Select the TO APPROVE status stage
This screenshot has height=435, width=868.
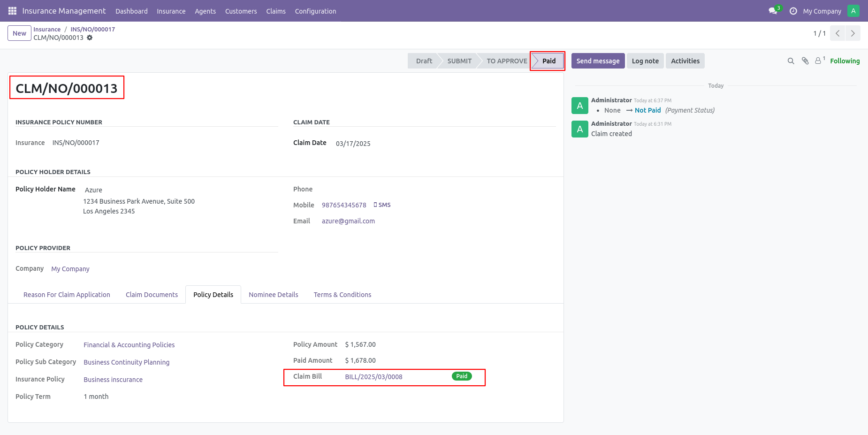click(x=506, y=61)
